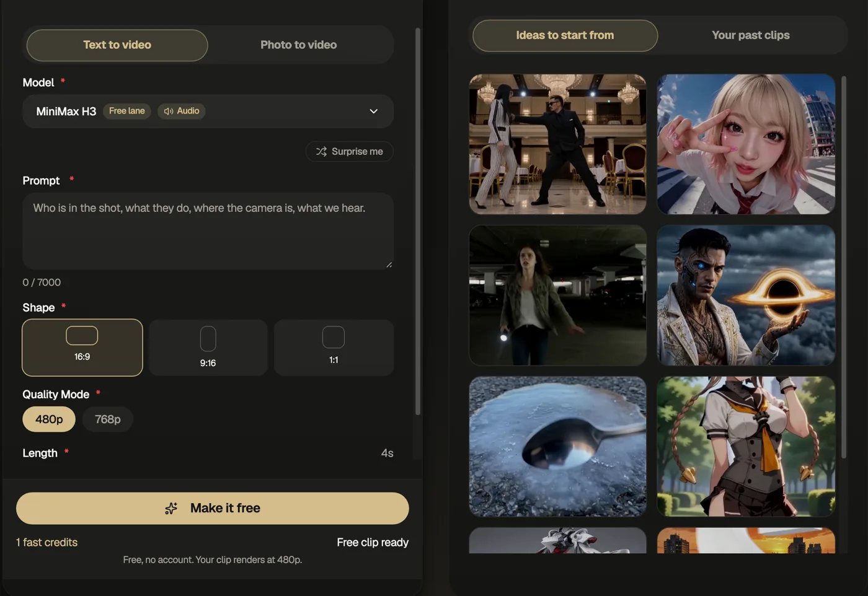Click the Model field label
The height and width of the screenshot is (596, 868).
click(38, 83)
